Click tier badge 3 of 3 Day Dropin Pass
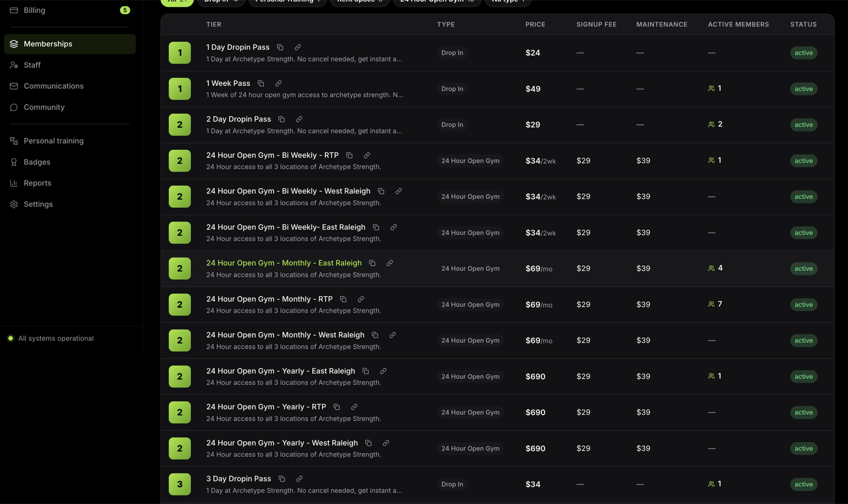 click(180, 484)
